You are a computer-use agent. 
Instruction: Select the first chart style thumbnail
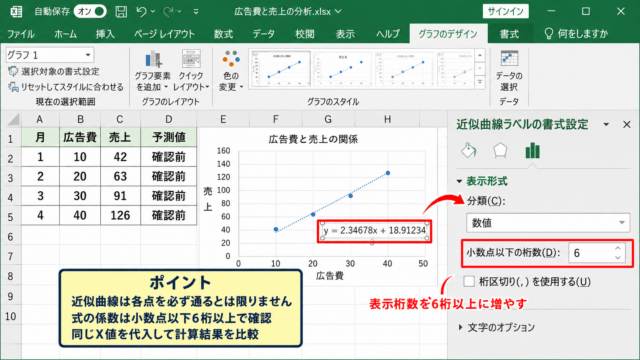click(280, 69)
